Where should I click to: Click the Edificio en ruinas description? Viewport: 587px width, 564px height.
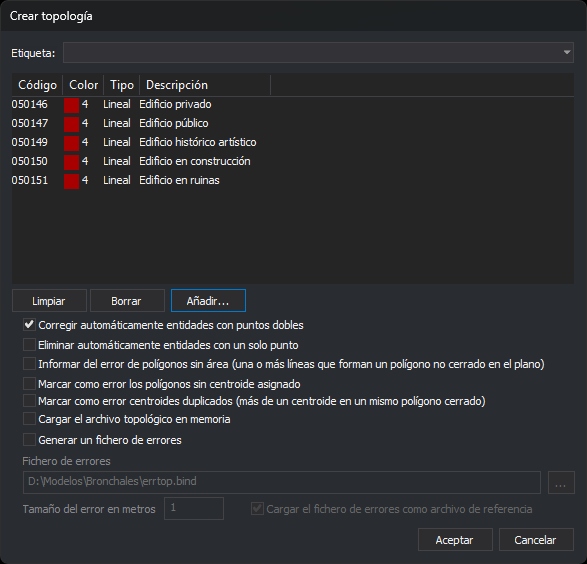179,180
